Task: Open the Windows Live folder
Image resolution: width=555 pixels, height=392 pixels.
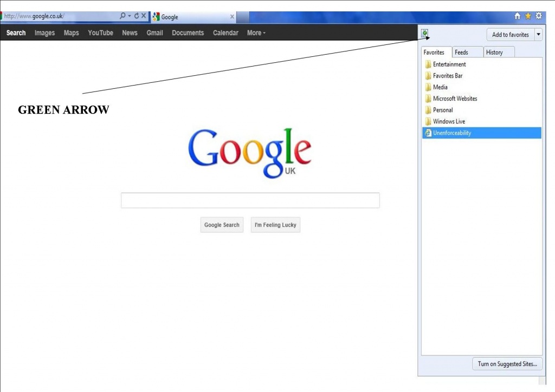Action: click(x=448, y=121)
